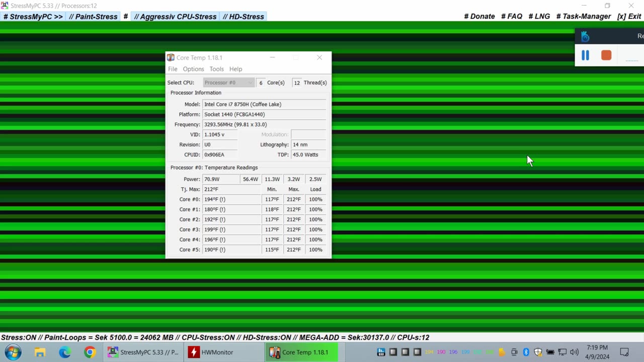Open the camera Meet Now tray icon
Viewport: 644px width, 362px height.
(514, 352)
